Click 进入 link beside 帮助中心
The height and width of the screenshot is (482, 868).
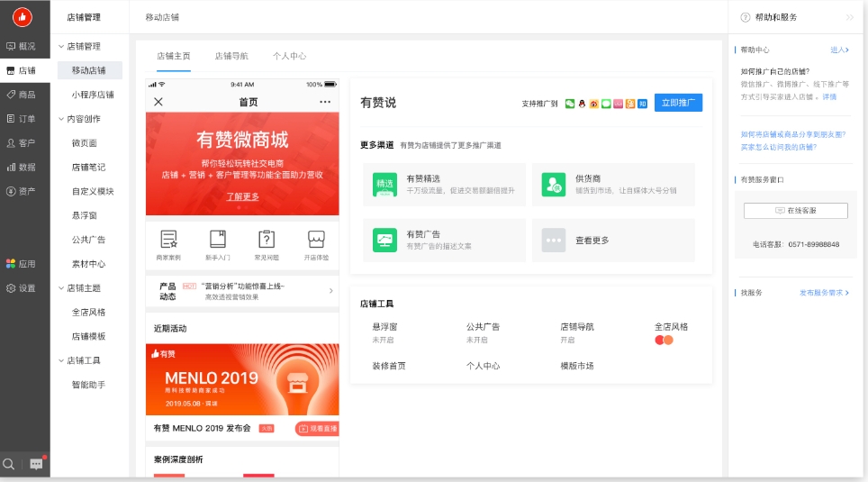click(x=839, y=50)
